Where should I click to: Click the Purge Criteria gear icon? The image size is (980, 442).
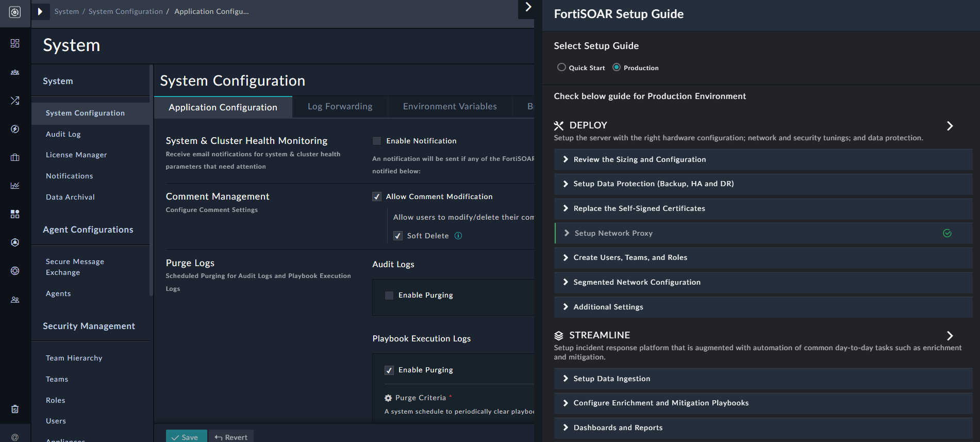(x=388, y=398)
